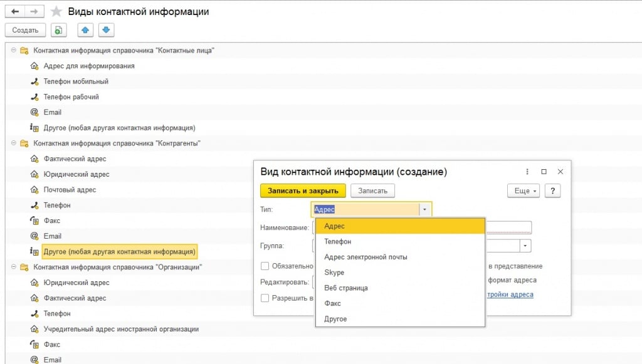Click the "Создать" button
This screenshot has height=364, width=642.
pos(25,30)
